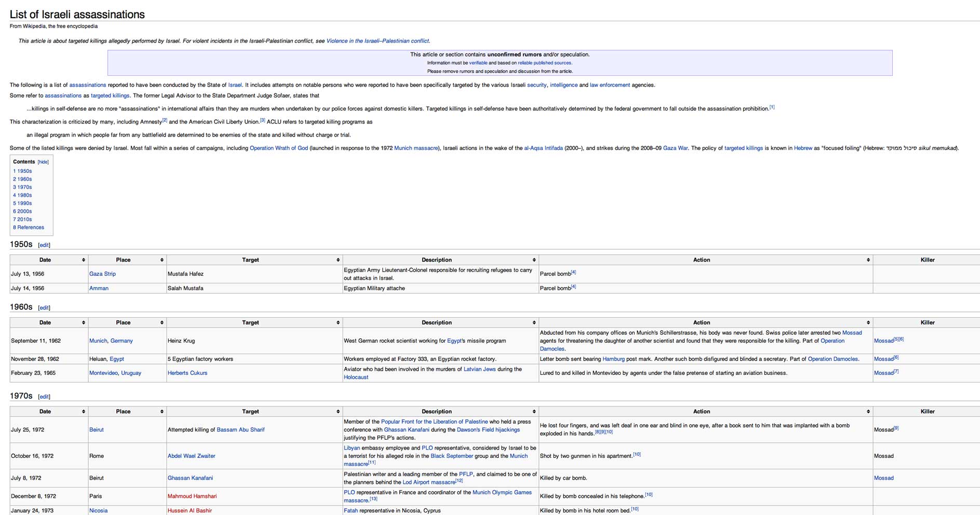Screen dimensions: 980x515
Task: Open the Gaza Strip link in the 1950s table
Action: click(102, 274)
